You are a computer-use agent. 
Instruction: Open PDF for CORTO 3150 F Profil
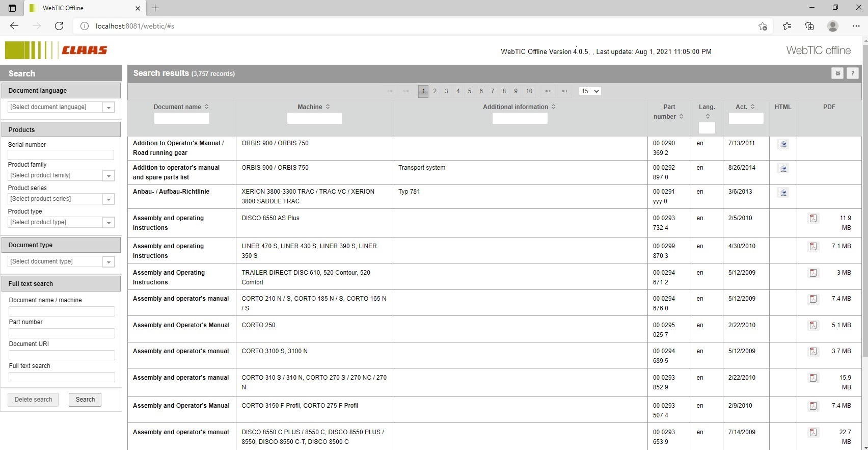(813, 406)
